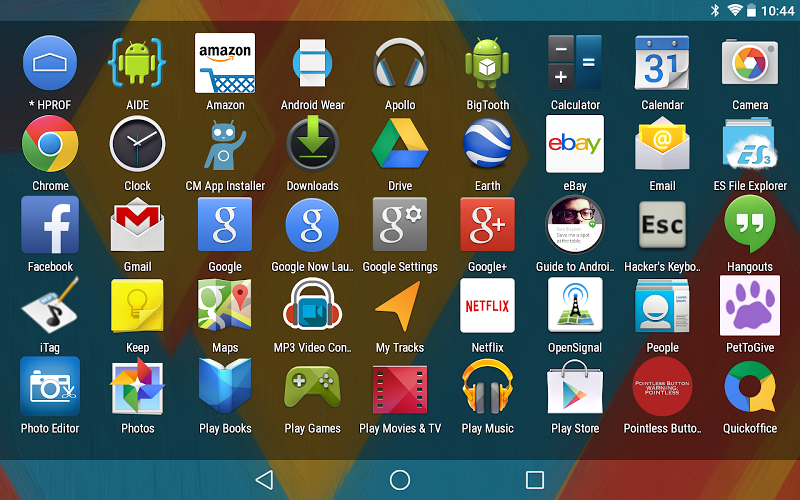Open Guide to Android Wear app

pos(575,224)
